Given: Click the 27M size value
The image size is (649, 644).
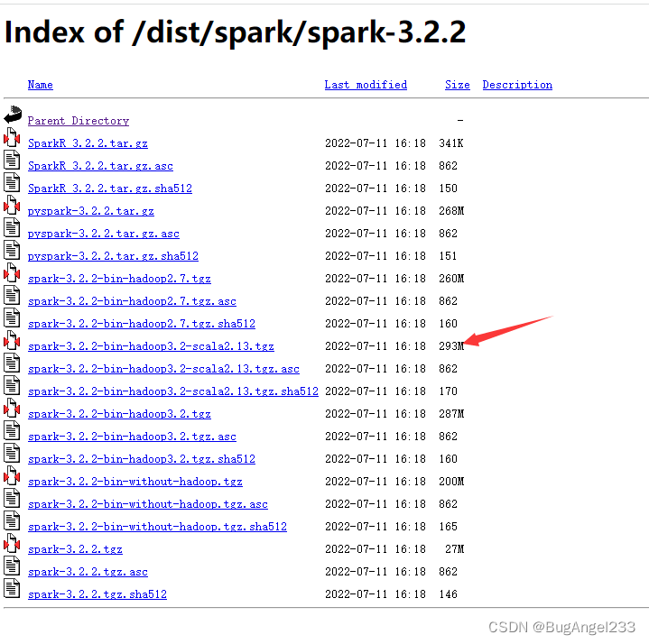Looking at the screenshot, I should (454, 549).
